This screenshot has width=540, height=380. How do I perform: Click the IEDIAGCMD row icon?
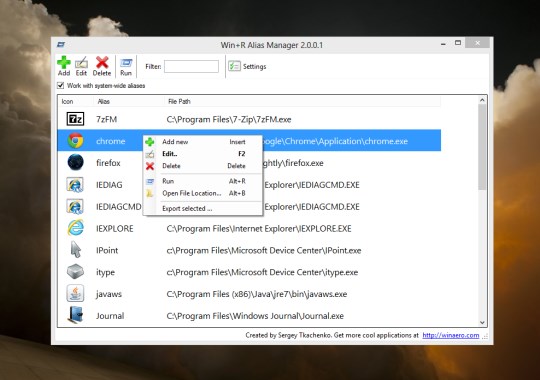point(75,206)
